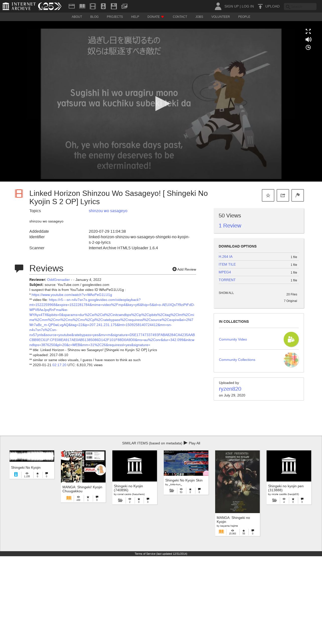
Task: Open the Community Collections link
Action: coord(237,360)
